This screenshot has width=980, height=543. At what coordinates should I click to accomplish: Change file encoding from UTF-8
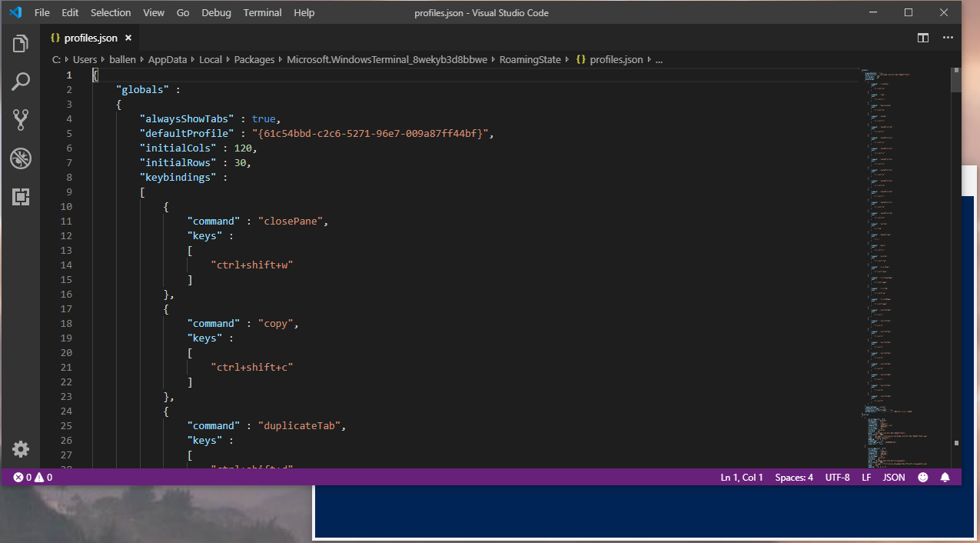coord(836,477)
